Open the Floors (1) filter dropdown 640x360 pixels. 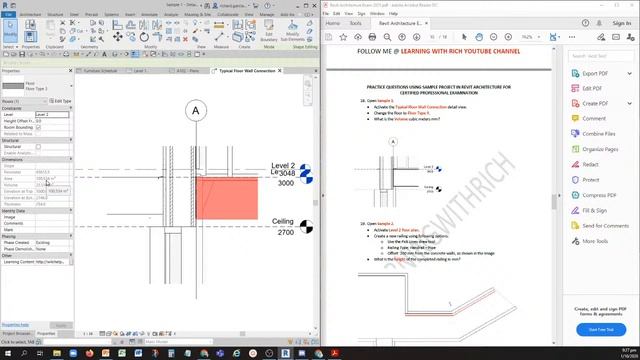[45, 101]
